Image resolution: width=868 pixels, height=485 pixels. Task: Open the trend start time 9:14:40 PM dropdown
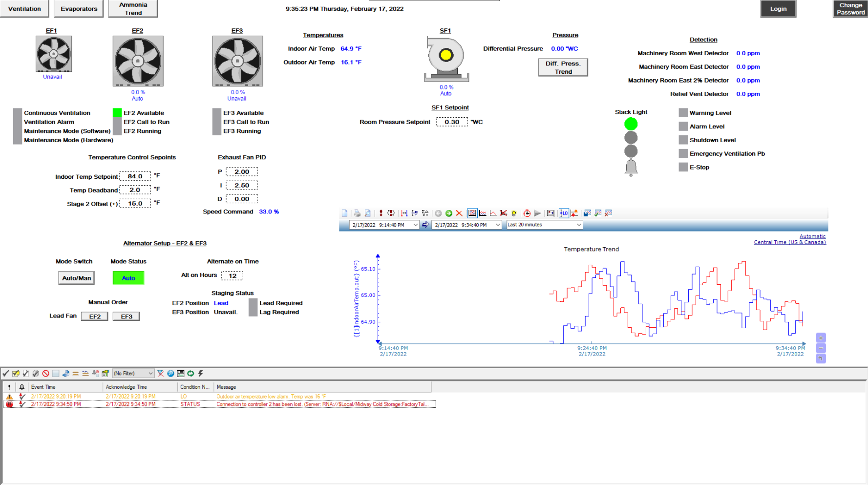tap(415, 225)
